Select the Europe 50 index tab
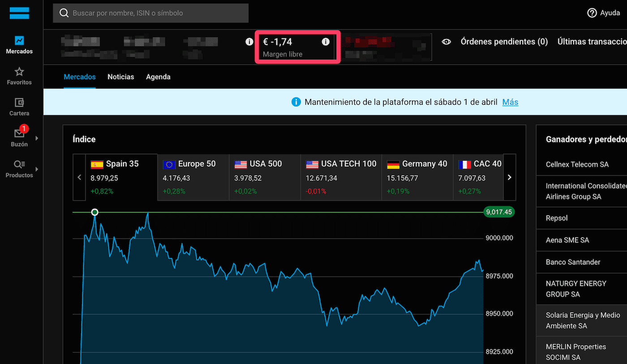The image size is (627, 364). pyautogui.click(x=193, y=177)
